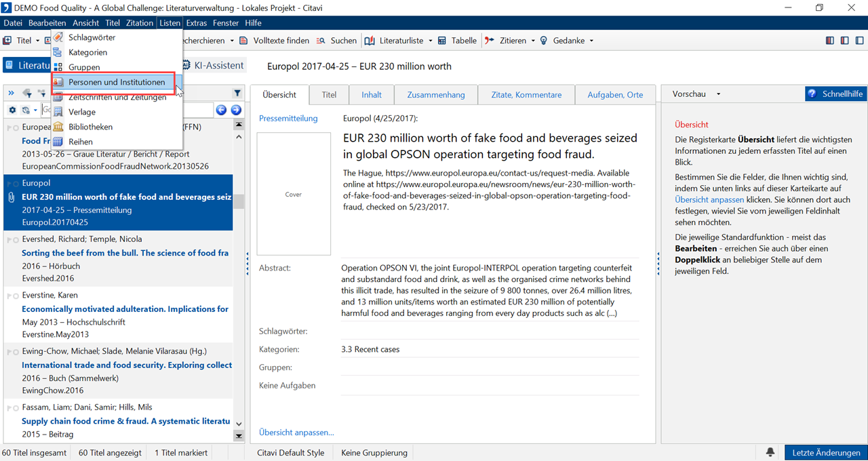Image resolution: width=868 pixels, height=461 pixels.
Task: Click the gear settings icon in list panel
Action: click(x=12, y=110)
